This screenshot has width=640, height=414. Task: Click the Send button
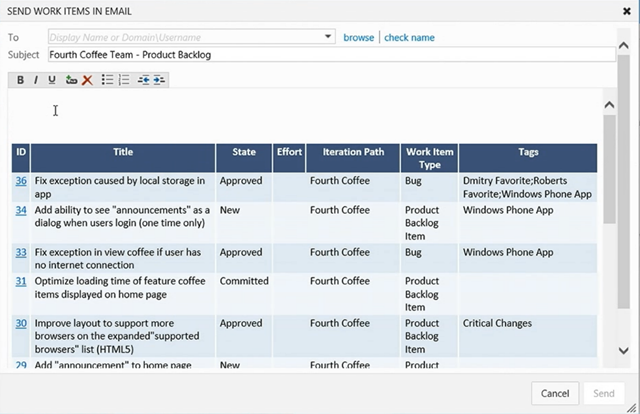coord(604,393)
